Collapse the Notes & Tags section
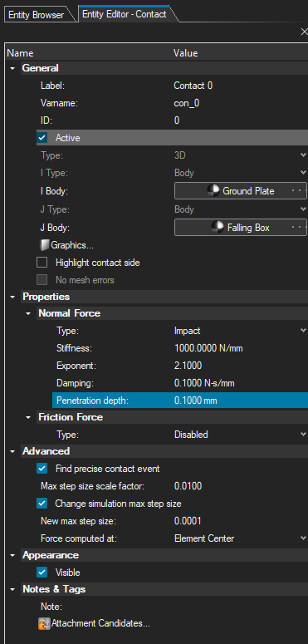Viewport: 308px width, 644px height. [12, 589]
